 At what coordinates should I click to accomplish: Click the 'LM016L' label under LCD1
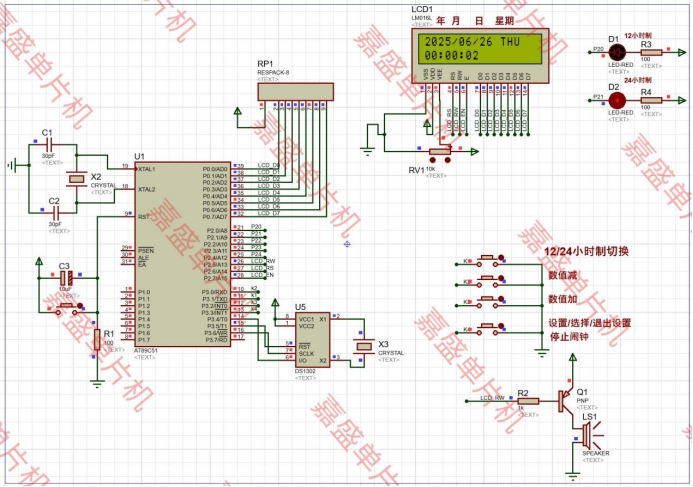pos(422,18)
